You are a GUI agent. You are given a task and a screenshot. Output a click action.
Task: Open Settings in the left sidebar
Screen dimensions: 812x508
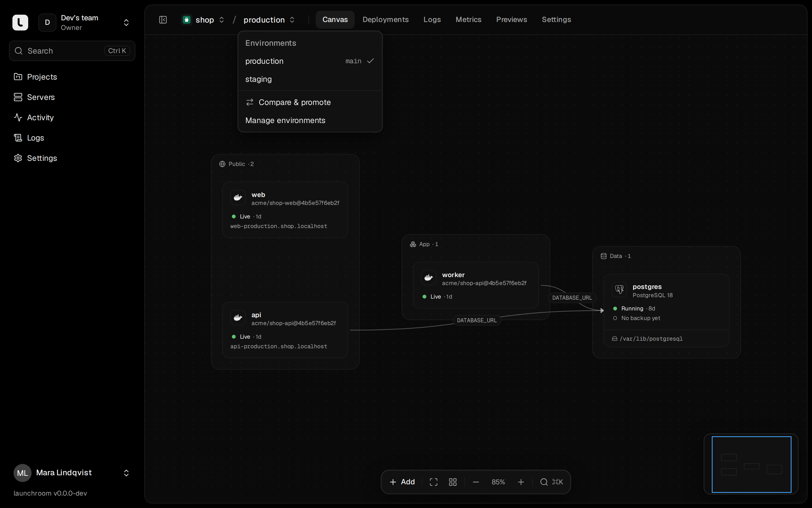(72, 158)
